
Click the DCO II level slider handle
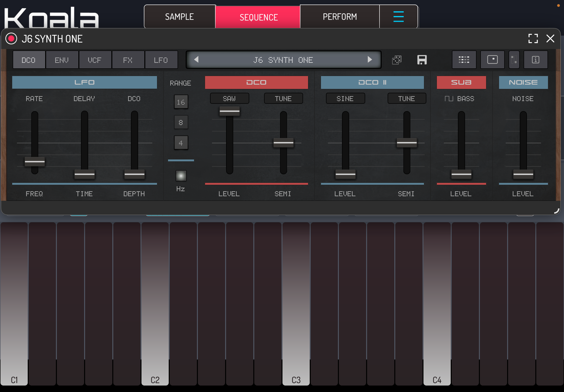pos(345,174)
